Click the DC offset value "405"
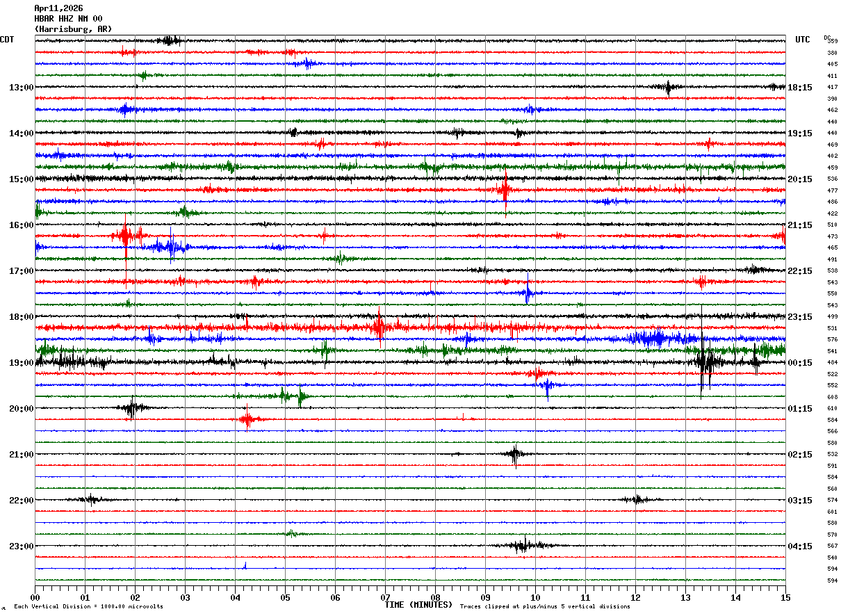 [x=832, y=65]
